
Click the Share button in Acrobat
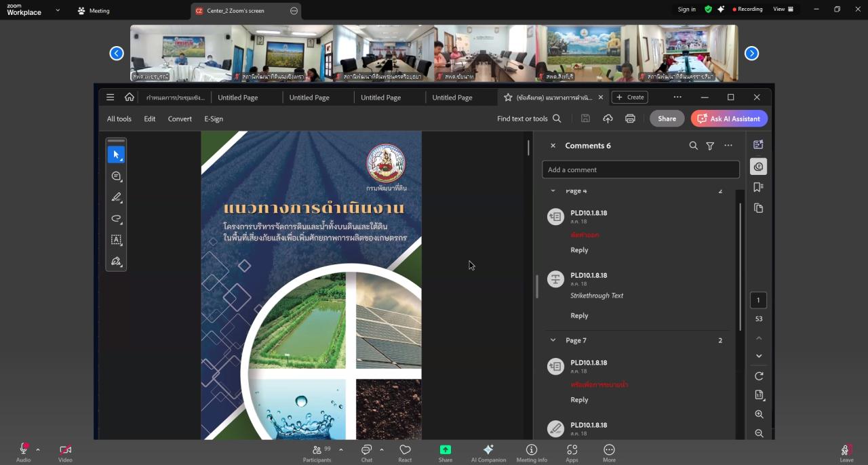tap(667, 119)
